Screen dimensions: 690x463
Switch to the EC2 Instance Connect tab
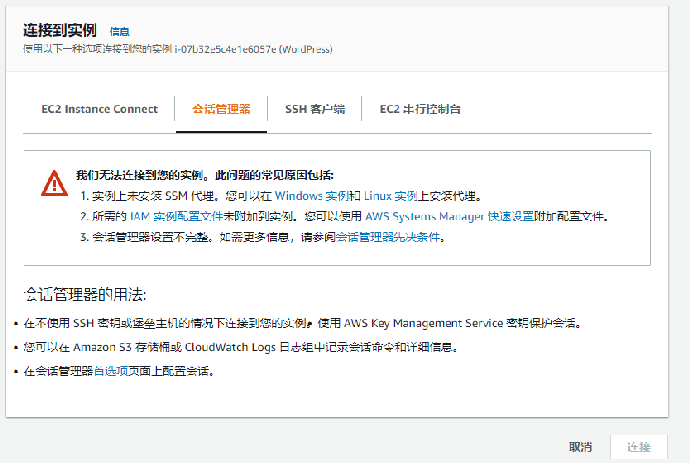click(99, 109)
